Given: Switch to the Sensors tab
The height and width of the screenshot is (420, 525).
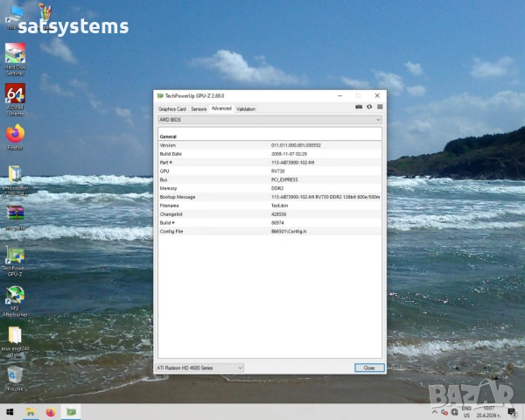Looking at the screenshot, I should (199, 108).
